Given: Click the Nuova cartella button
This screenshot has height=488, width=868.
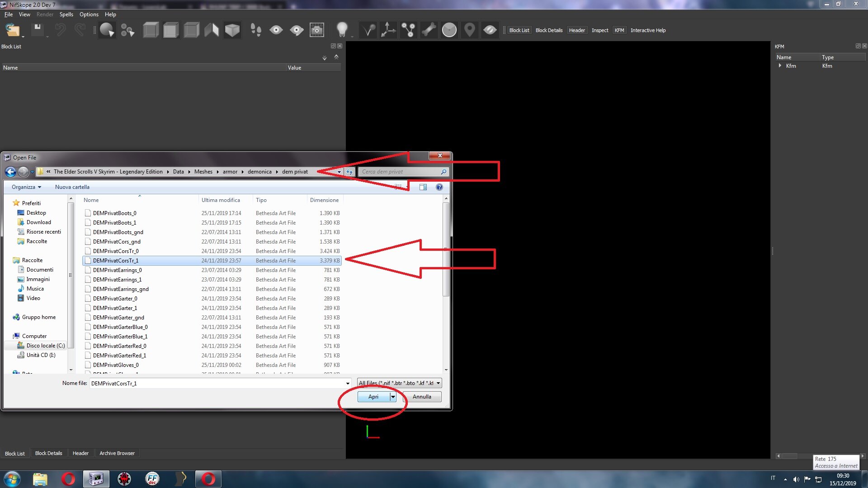Looking at the screenshot, I should (x=72, y=187).
